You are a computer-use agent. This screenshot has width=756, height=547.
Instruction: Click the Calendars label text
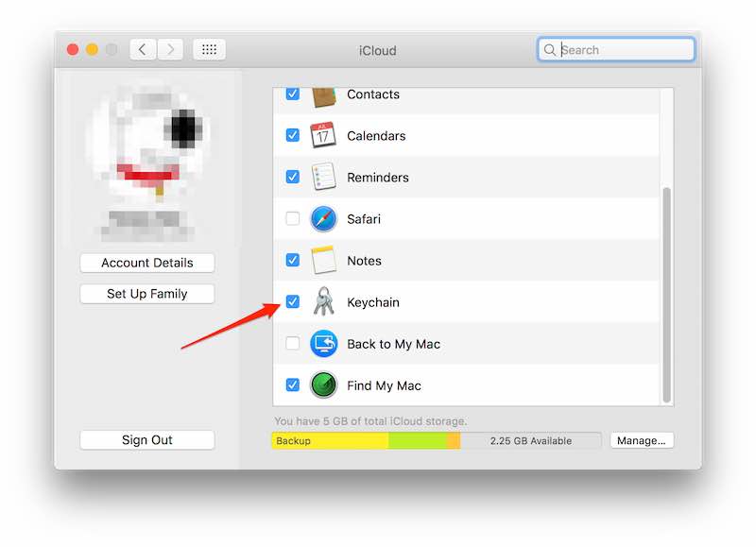pyautogui.click(x=376, y=136)
